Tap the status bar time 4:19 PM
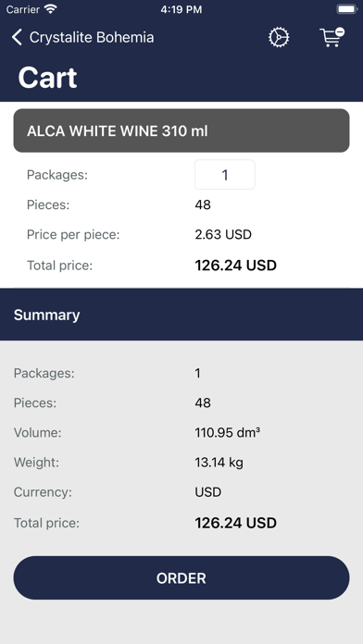 point(181,9)
